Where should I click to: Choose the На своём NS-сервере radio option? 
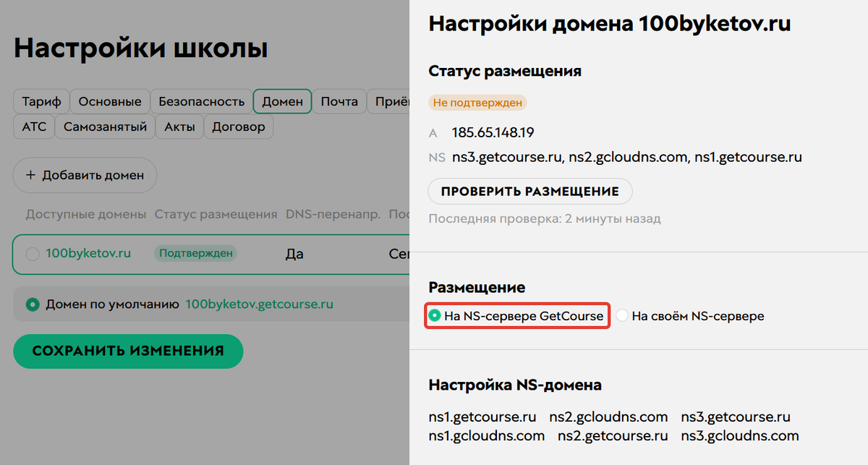tap(622, 316)
